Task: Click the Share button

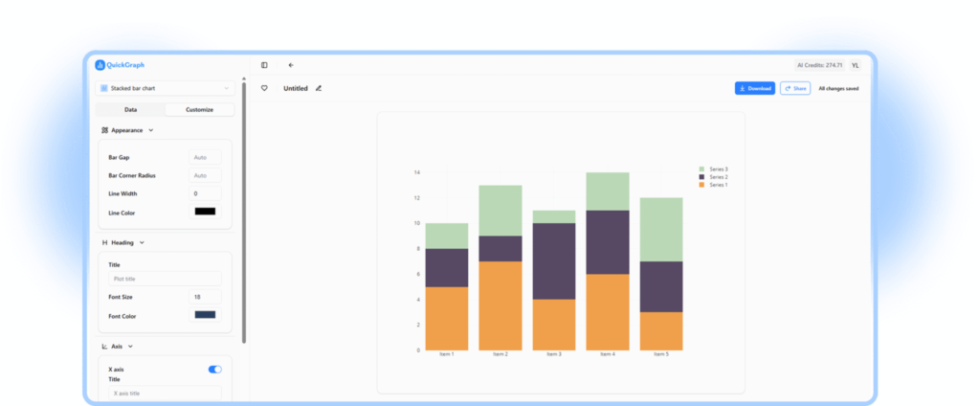Action: [794, 88]
